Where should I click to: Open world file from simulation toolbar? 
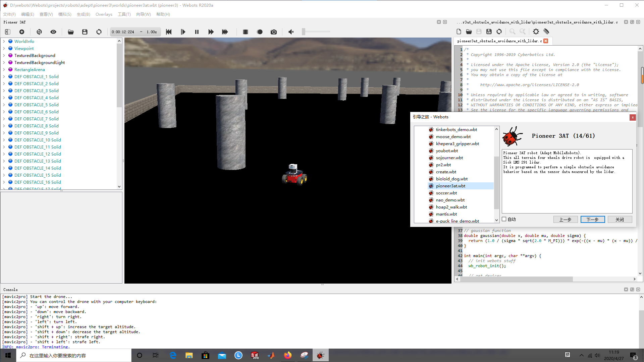pos(71,32)
